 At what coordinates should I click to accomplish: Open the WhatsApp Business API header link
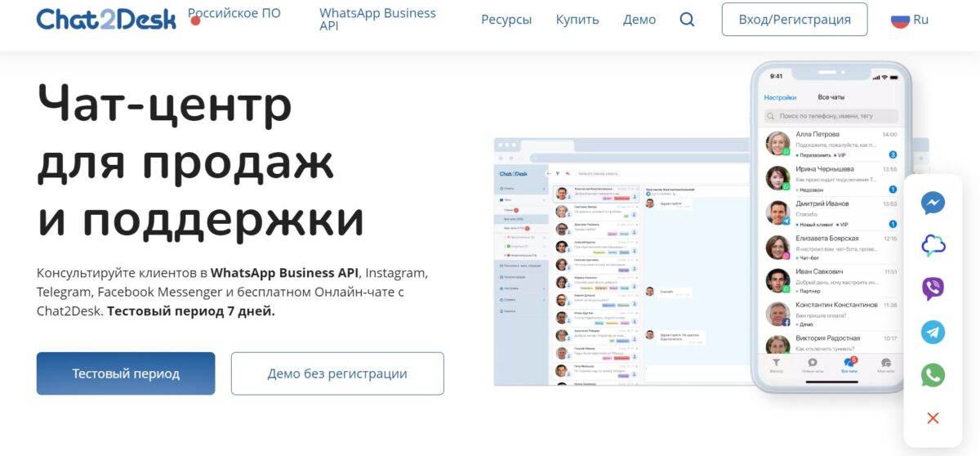(377, 20)
